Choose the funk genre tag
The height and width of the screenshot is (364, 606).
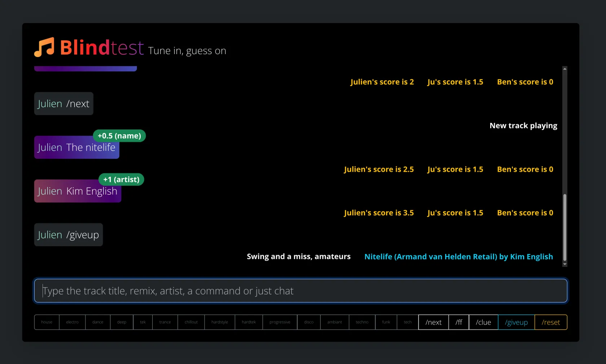pos(386,322)
